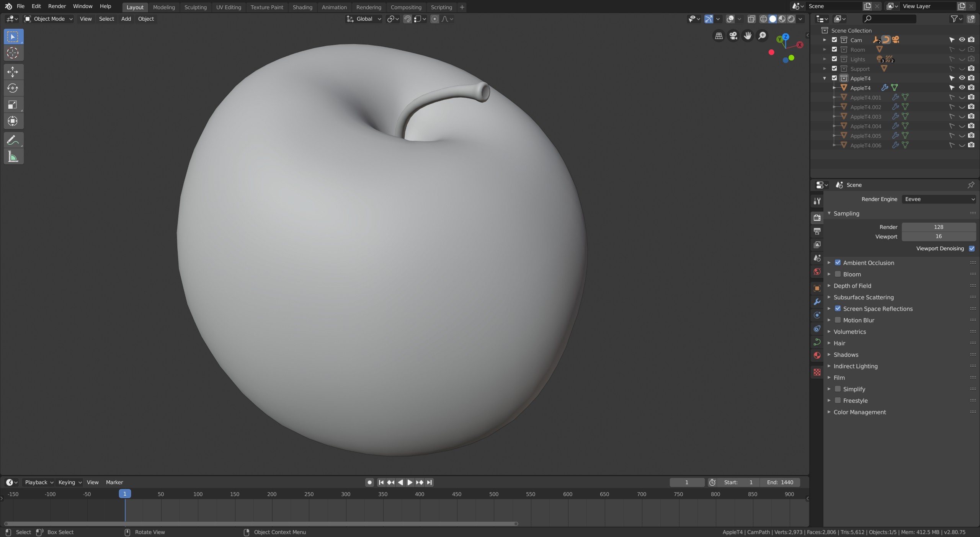Viewport: 980px width, 537px height.
Task: Select the Move tool
Action: pyautogui.click(x=13, y=72)
